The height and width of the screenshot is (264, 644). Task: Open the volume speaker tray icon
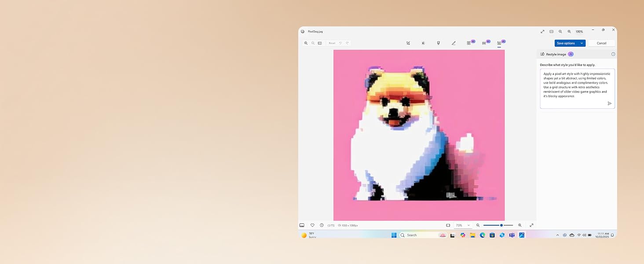tap(584, 235)
